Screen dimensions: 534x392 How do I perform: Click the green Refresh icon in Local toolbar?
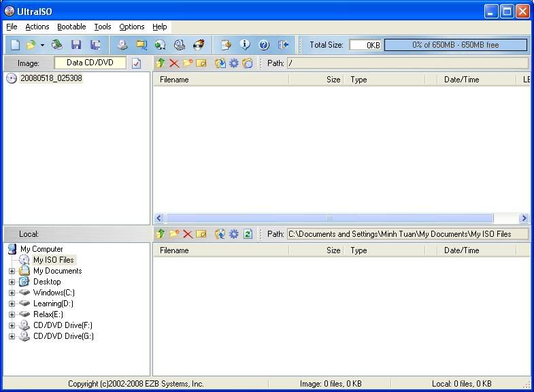[x=248, y=234]
